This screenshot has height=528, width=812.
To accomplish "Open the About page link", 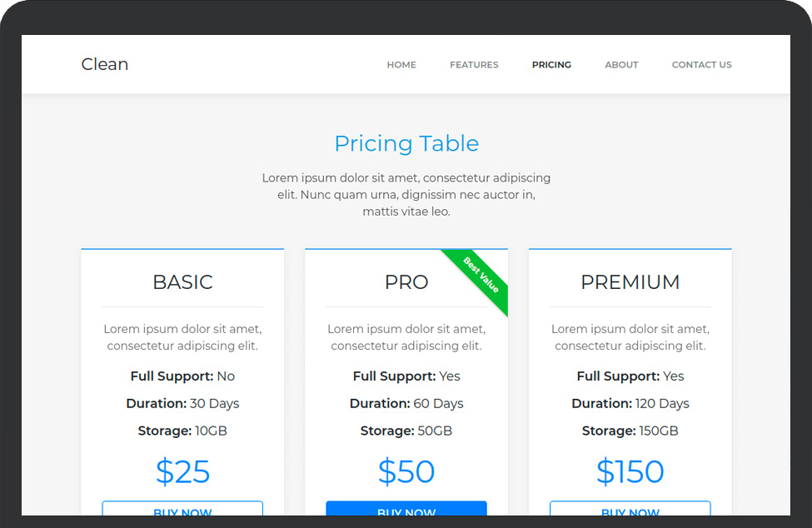I will click(x=621, y=65).
